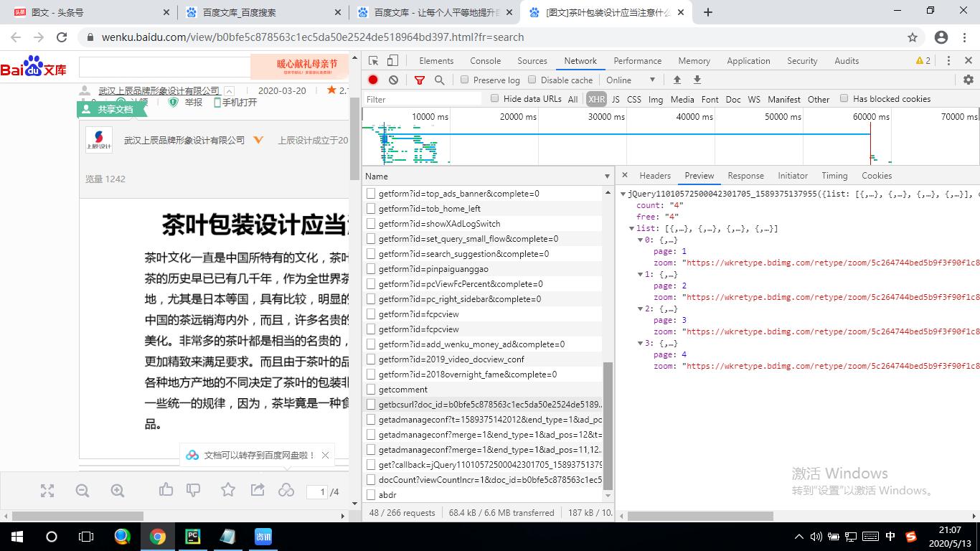Image resolution: width=980 pixels, height=551 pixels.
Task: Enable Hide data URLs filtering
Action: [494, 99]
